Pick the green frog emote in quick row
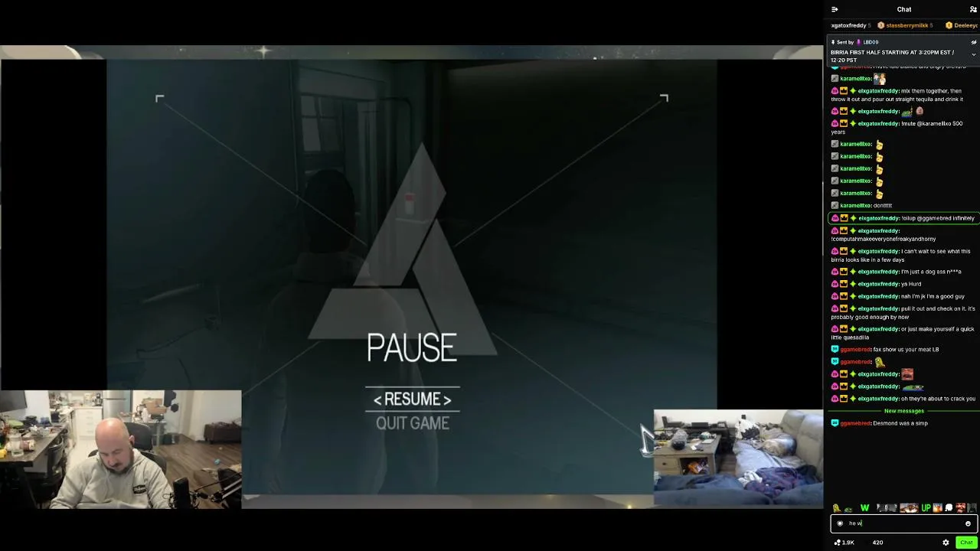The width and height of the screenshot is (980, 551). (848, 508)
